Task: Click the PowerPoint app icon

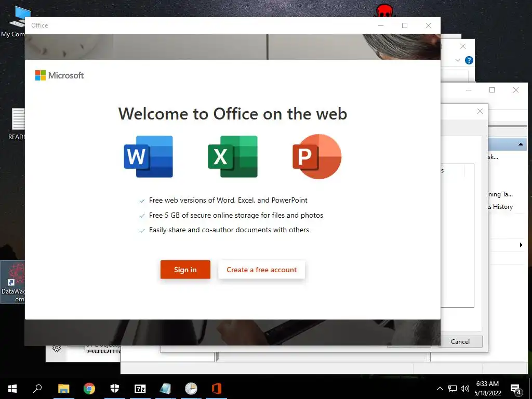Action: pos(317,156)
